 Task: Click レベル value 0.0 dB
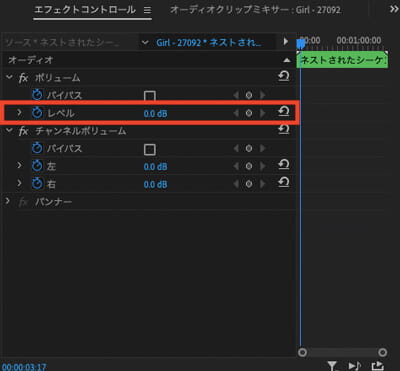(156, 114)
